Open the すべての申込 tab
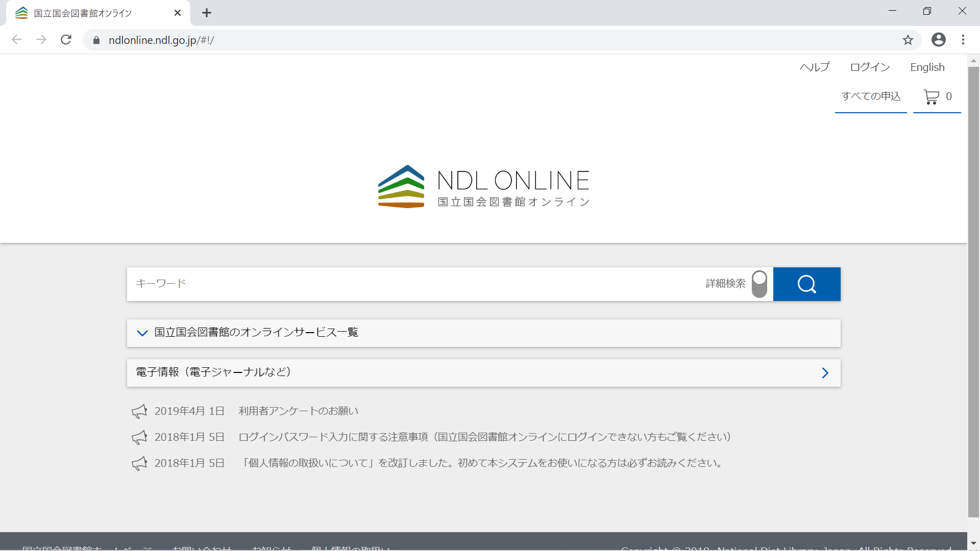Screen dimensions: 980x551 pos(871,96)
